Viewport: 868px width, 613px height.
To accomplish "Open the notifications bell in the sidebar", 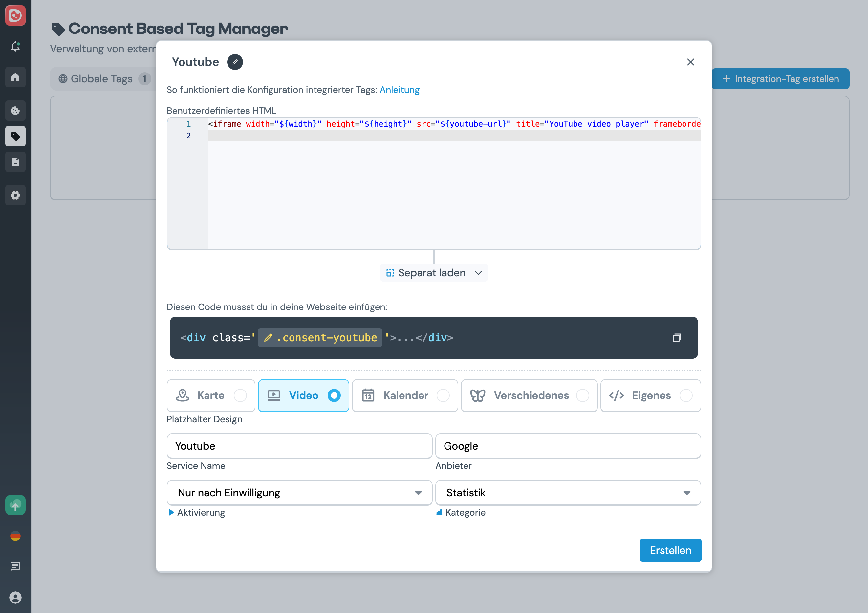I will (x=15, y=46).
